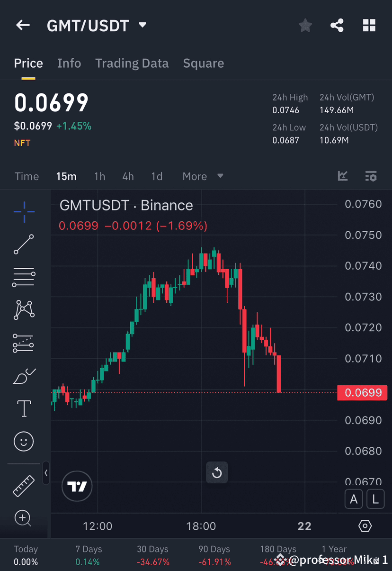Select the text annotation tool
The width and height of the screenshot is (392, 571).
24,408
